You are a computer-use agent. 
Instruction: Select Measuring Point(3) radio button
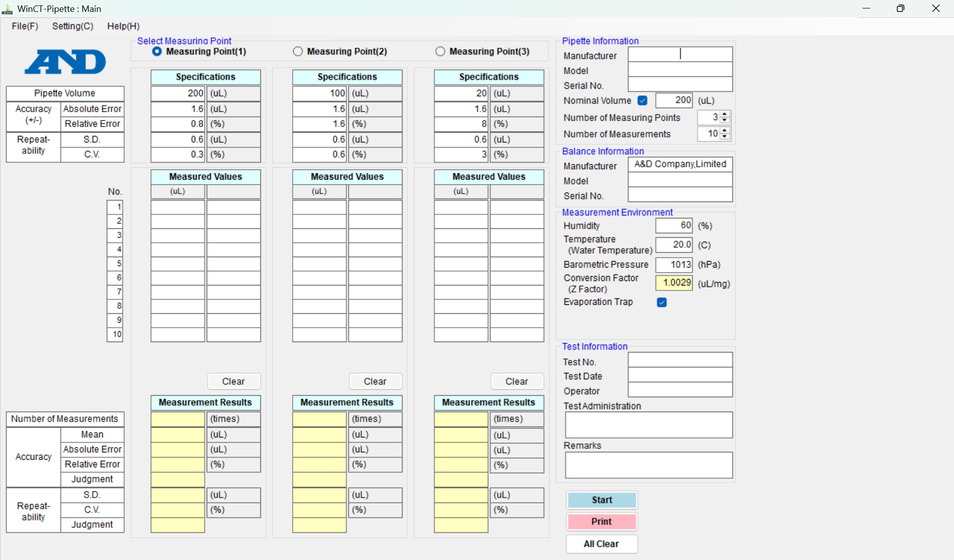pyautogui.click(x=440, y=52)
